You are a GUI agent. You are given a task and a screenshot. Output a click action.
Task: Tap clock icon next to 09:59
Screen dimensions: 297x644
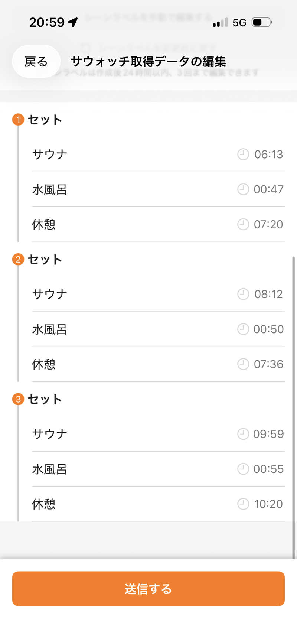pos(243,434)
